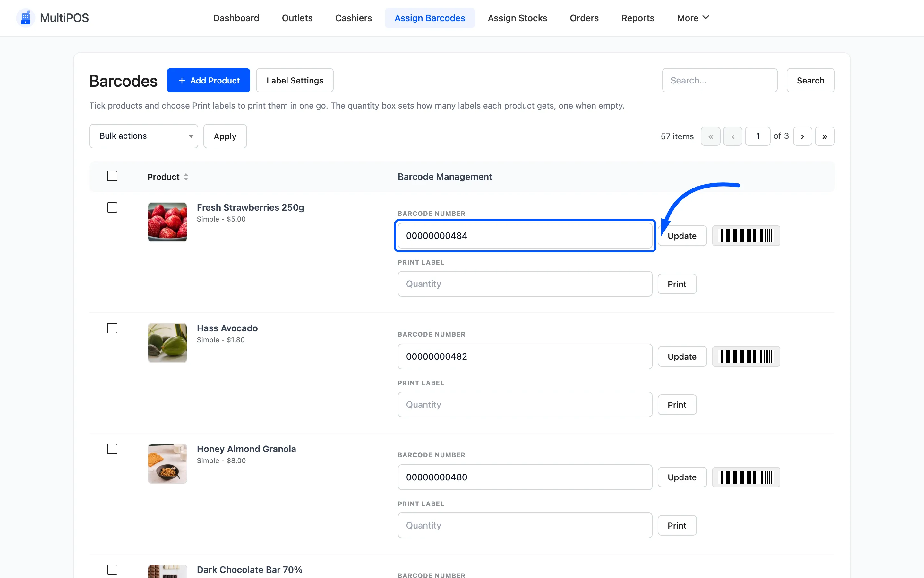
Task: Open the Hass Avocado product thumbnail
Action: coord(167,343)
